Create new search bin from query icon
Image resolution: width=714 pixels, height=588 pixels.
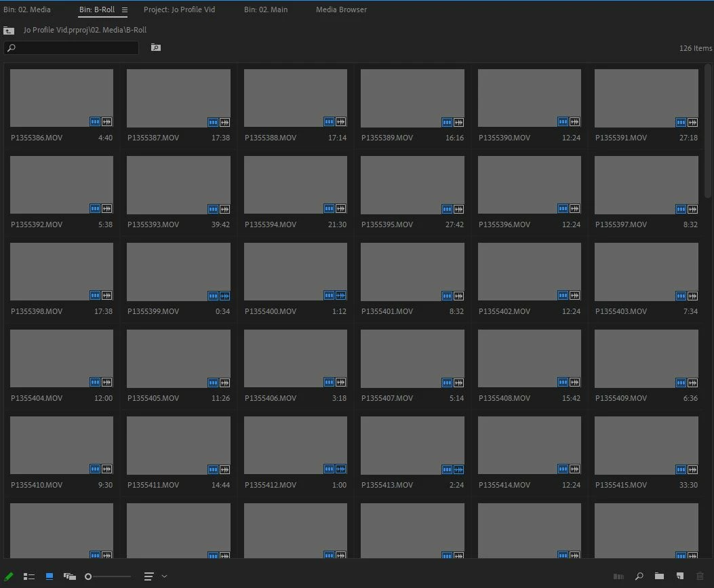pyautogui.click(x=156, y=47)
